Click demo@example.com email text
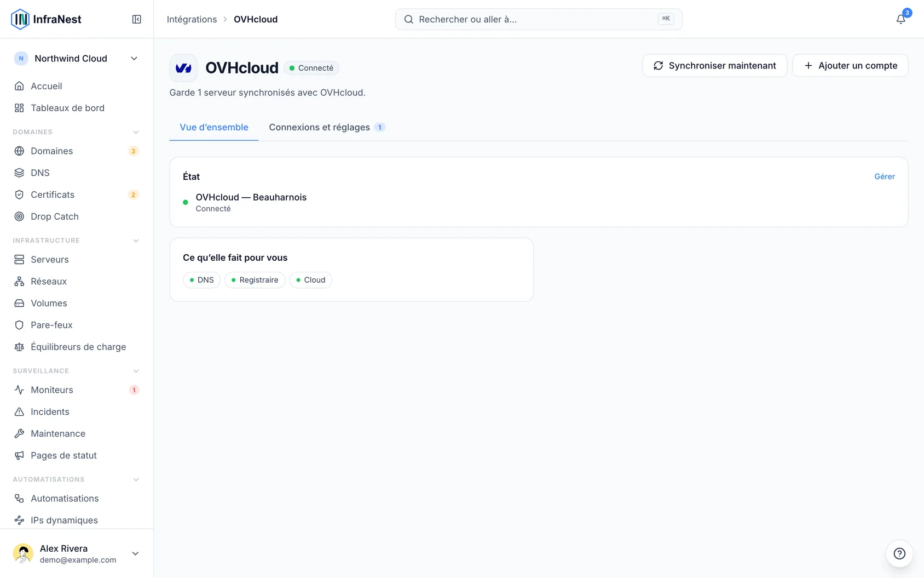Screen dimensions: 924x578 click(x=78, y=560)
